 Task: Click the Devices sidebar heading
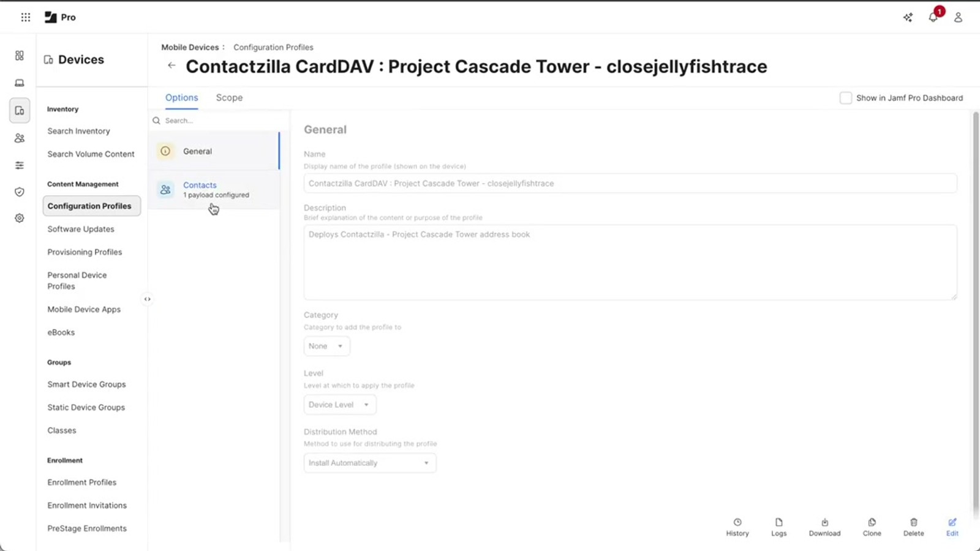(74, 59)
